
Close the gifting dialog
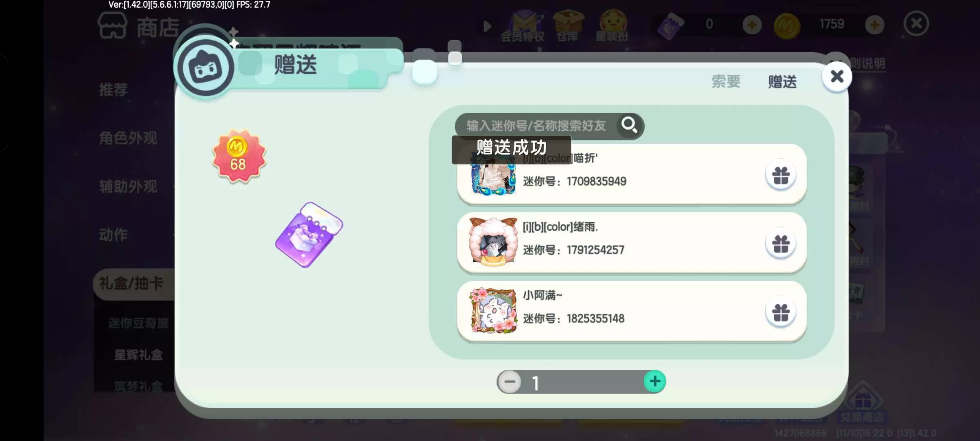click(837, 76)
